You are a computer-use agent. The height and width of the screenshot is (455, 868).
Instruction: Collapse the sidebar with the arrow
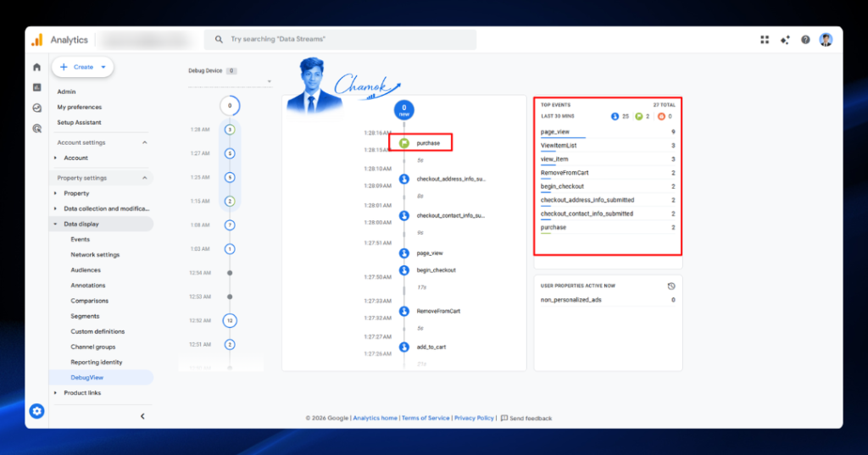[x=142, y=416]
